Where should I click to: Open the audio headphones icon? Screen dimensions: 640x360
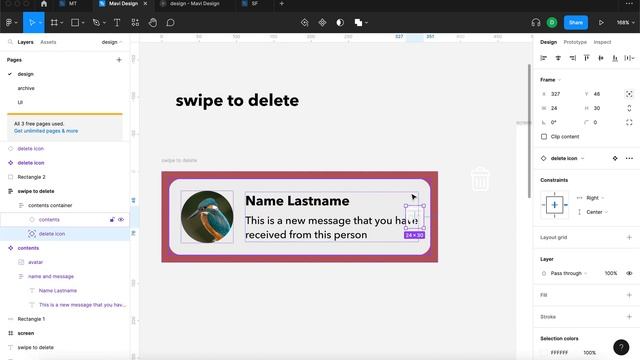point(536,22)
